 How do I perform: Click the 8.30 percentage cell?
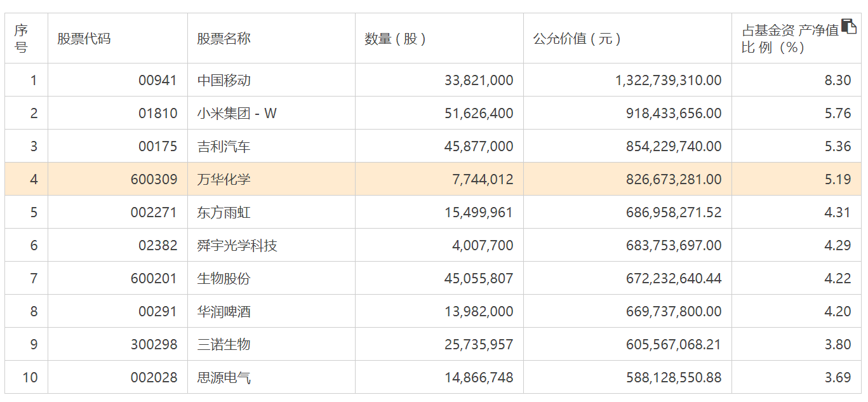(838, 81)
